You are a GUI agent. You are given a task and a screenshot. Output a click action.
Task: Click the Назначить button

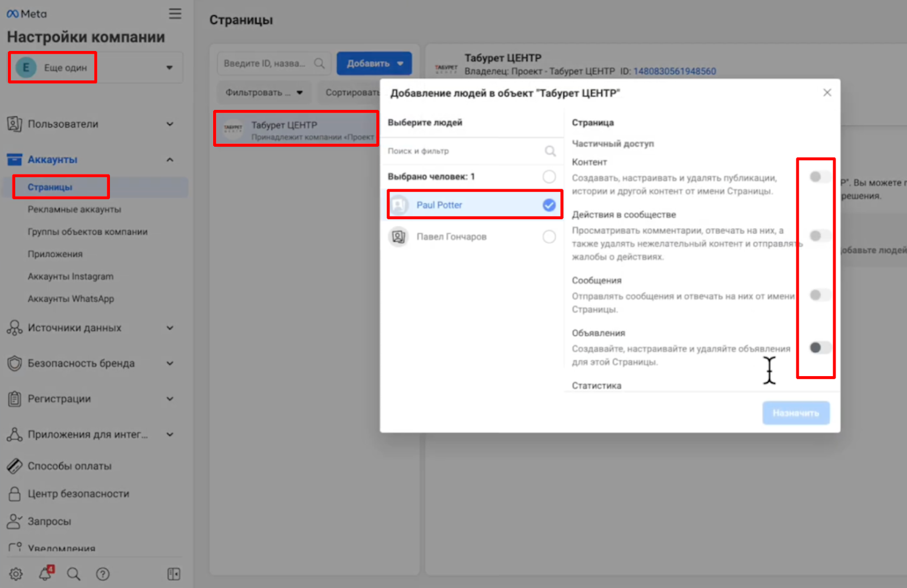coord(796,413)
